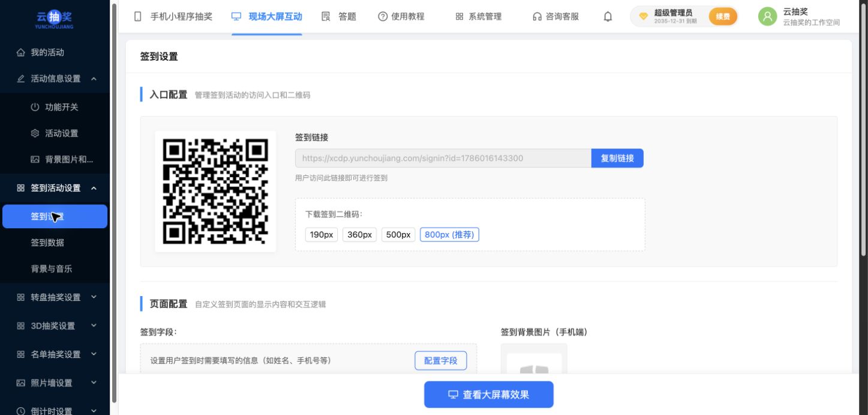Click the grid icon beside 3D抽奖设置

pos(21,326)
